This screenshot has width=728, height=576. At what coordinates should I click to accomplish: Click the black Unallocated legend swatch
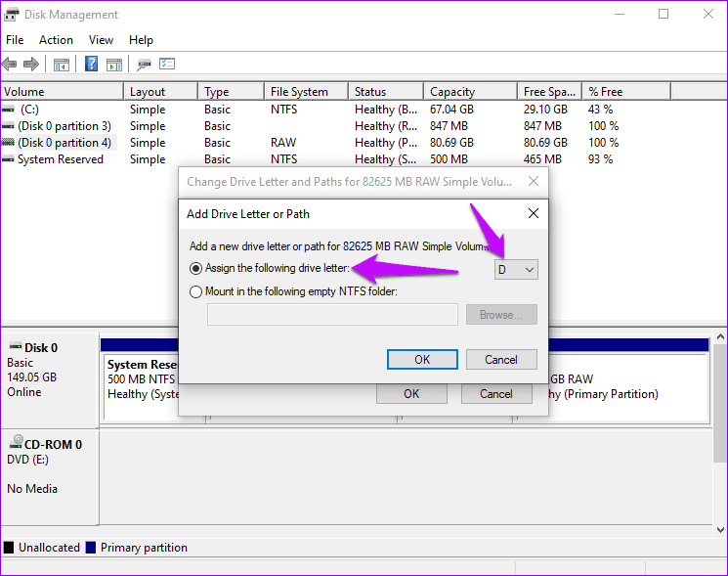[9, 548]
